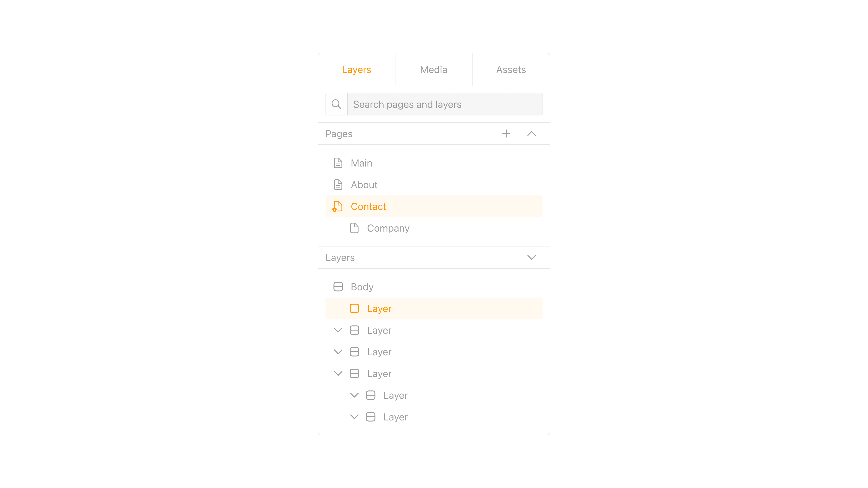Click the search magnifier icon

pyautogui.click(x=336, y=104)
